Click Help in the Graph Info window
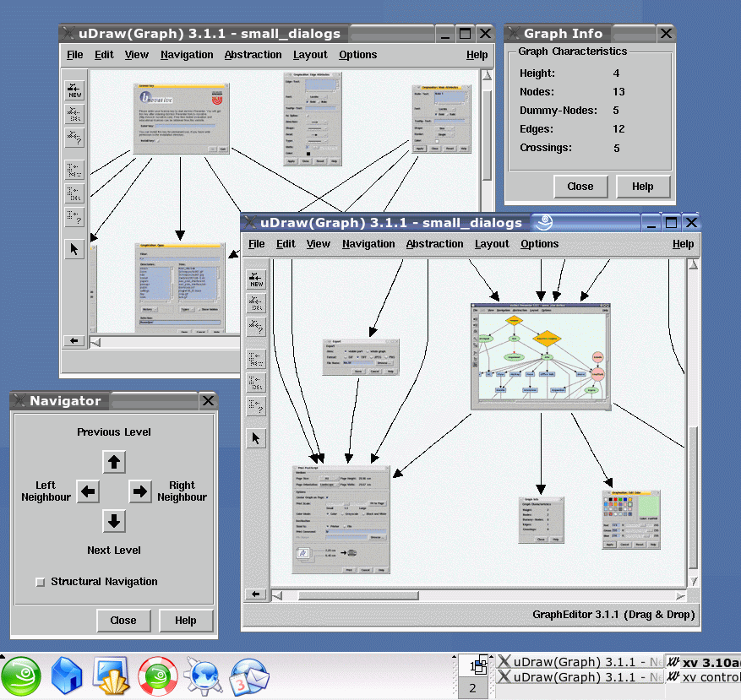This screenshot has height=700, width=741. click(643, 187)
